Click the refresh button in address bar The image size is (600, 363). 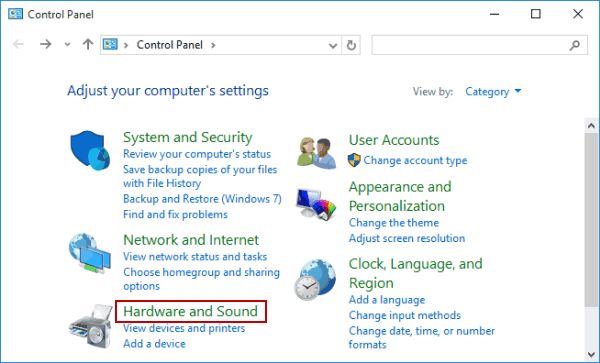pos(351,45)
